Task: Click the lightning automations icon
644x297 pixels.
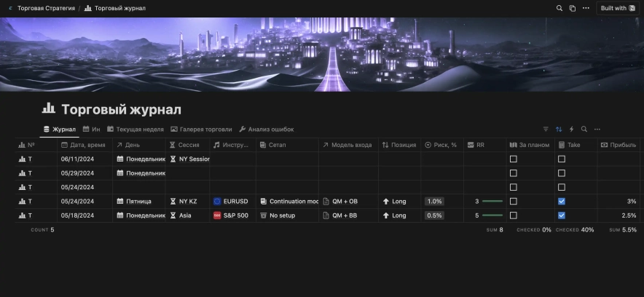Action: 571,130
